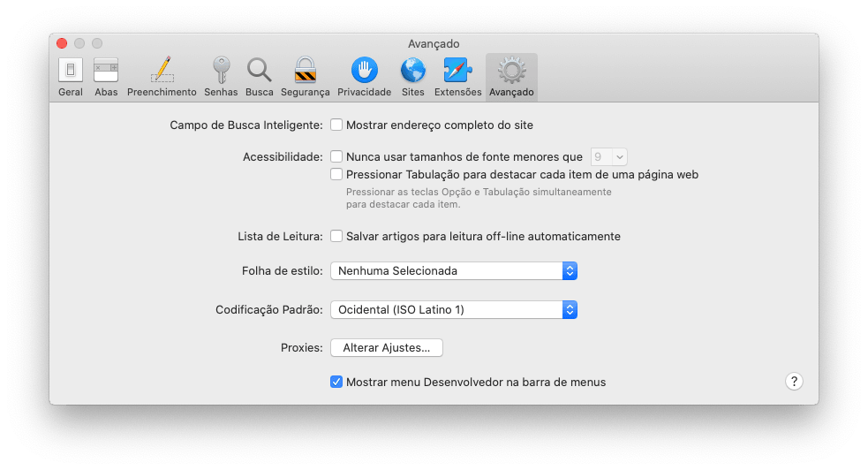Click the Alterar Ajustes proxies button

pos(387,348)
